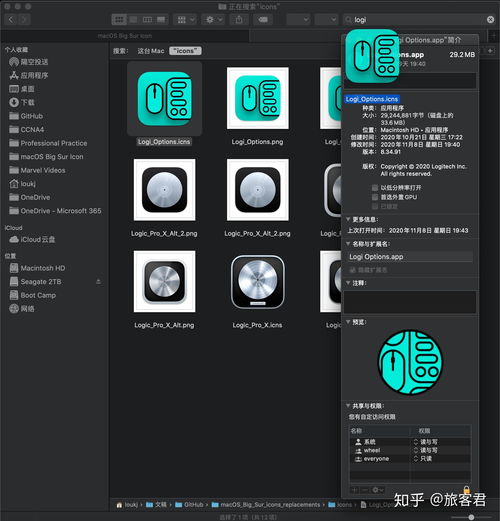
Task: Remove a permissions user with minus button
Action: point(365,490)
